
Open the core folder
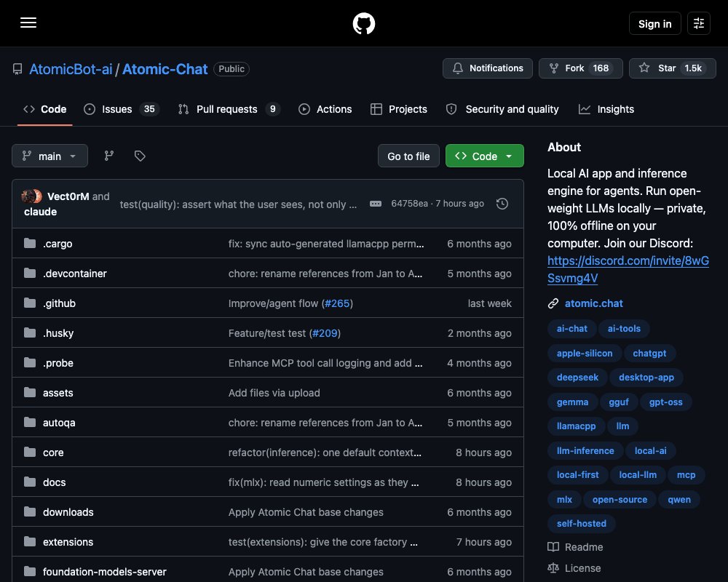tap(53, 453)
